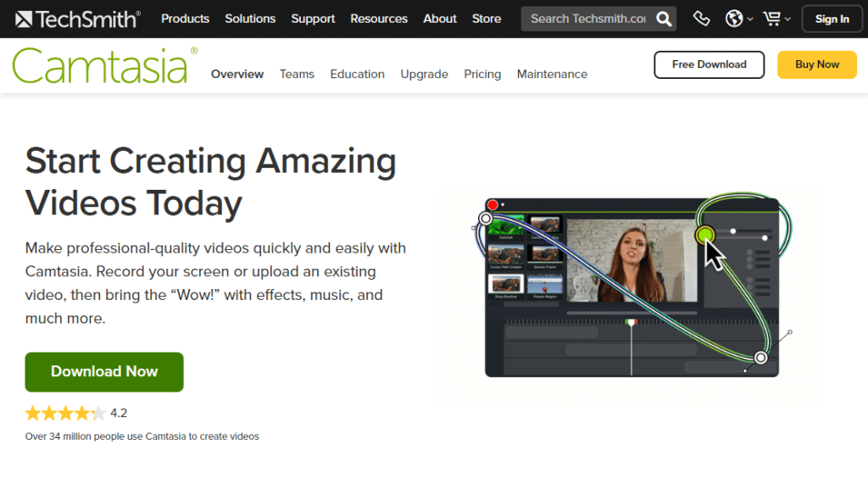Open the phone contact icon

pyautogui.click(x=701, y=19)
